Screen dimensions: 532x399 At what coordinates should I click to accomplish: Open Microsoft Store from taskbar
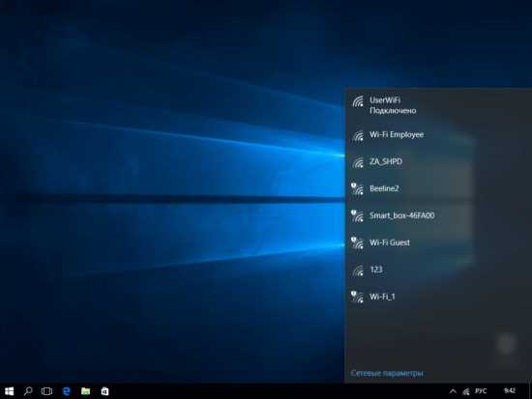(x=104, y=391)
